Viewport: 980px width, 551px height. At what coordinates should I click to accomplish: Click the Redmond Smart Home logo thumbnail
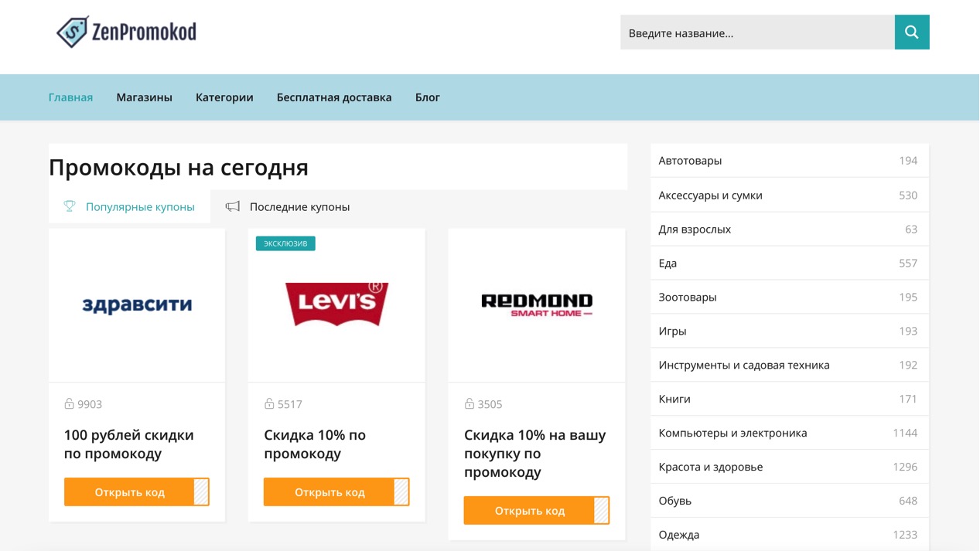[537, 304]
